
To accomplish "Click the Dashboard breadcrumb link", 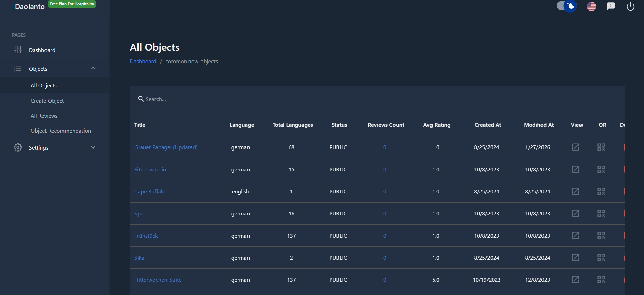I will pos(143,62).
